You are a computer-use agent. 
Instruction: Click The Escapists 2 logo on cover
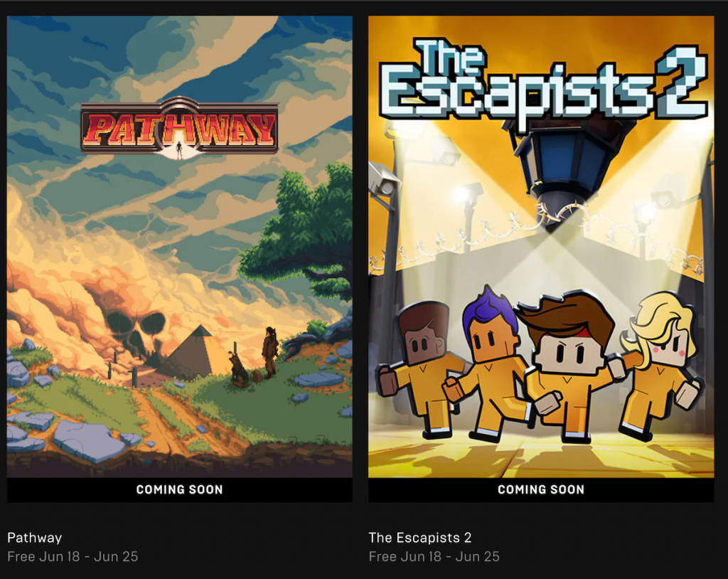pos(544,83)
